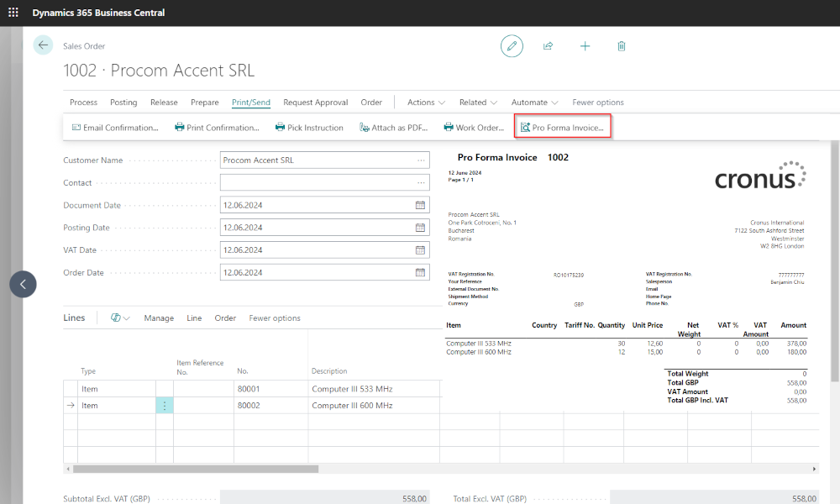840x504 pixels.
Task: Click the Pick Instruction printer icon
Action: point(281,128)
